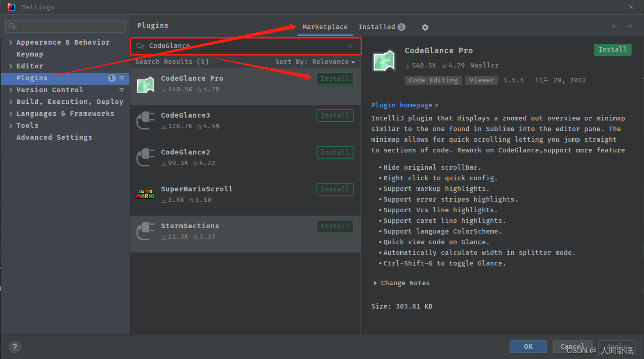This screenshot has width=644, height=359.
Task: Install the StormSections plugin
Action: coord(335,226)
